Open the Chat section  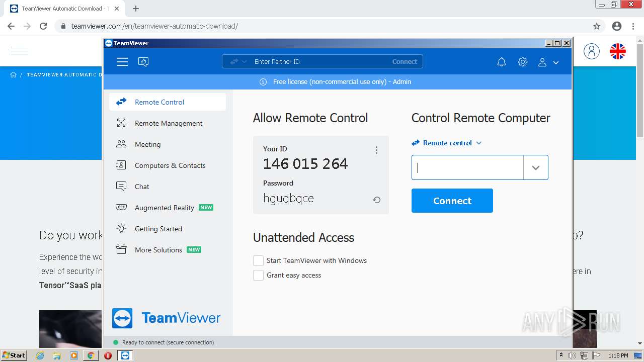click(168, 187)
